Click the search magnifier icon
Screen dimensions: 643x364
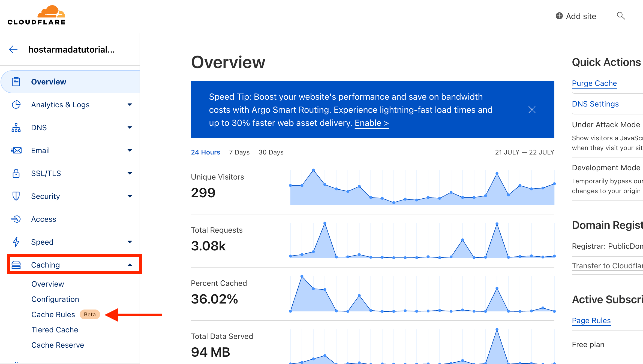(x=621, y=16)
